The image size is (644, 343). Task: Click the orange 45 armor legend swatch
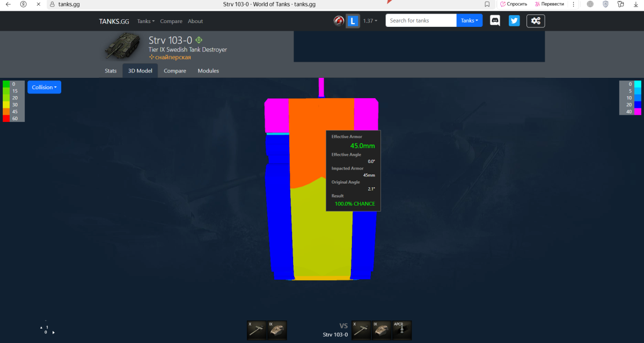[6, 112]
